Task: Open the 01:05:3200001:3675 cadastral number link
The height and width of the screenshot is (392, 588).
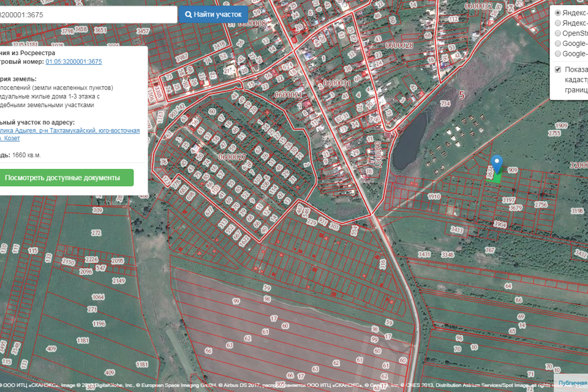Action: (73, 62)
